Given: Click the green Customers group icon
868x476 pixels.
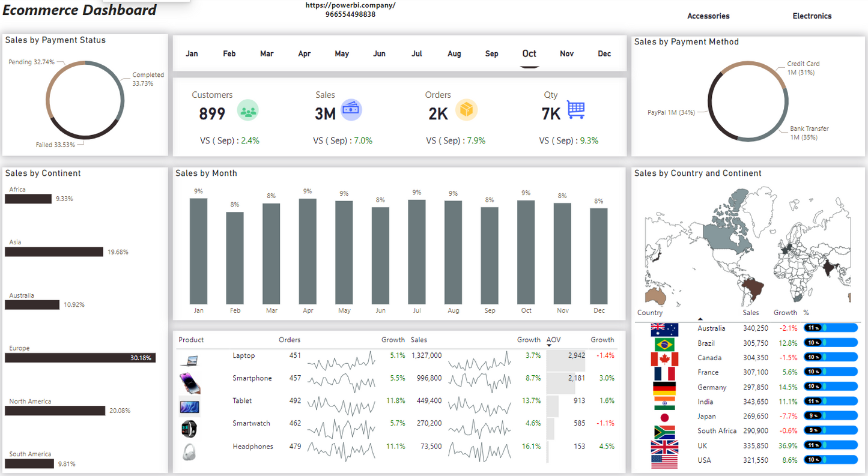Looking at the screenshot, I should tap(247, 110).
